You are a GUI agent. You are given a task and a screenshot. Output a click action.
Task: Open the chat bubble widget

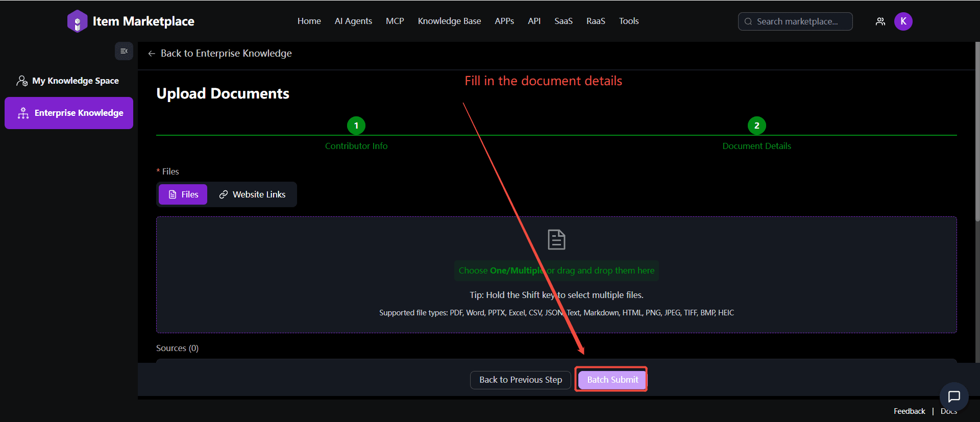(x=954, y=396)
